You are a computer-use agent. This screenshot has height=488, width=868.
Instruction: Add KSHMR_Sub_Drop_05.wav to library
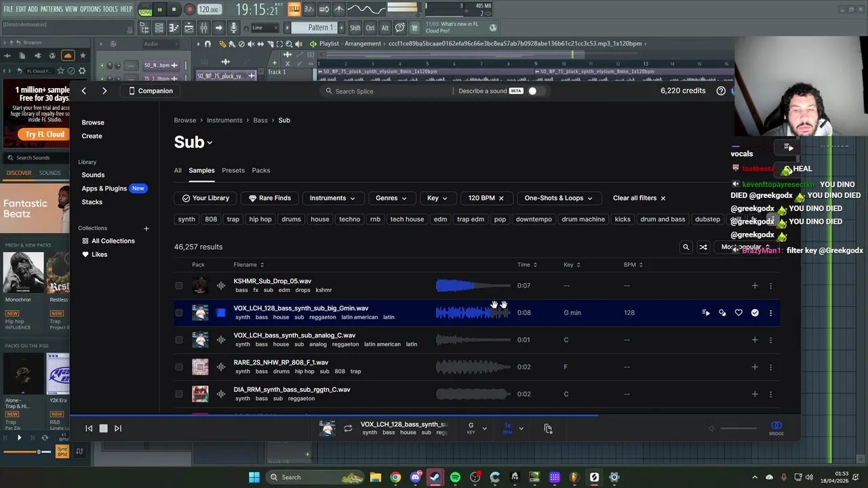(x=755, y=285)
